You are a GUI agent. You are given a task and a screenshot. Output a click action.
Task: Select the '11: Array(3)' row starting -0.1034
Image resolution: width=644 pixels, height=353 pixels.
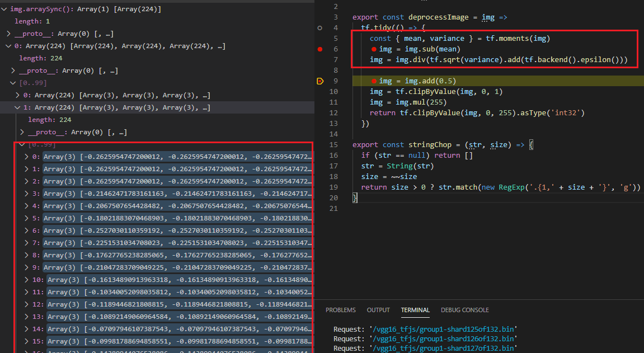(157, 292)
